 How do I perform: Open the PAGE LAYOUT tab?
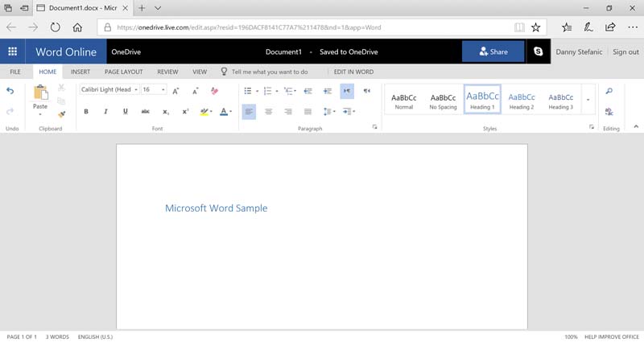point(123,72)
